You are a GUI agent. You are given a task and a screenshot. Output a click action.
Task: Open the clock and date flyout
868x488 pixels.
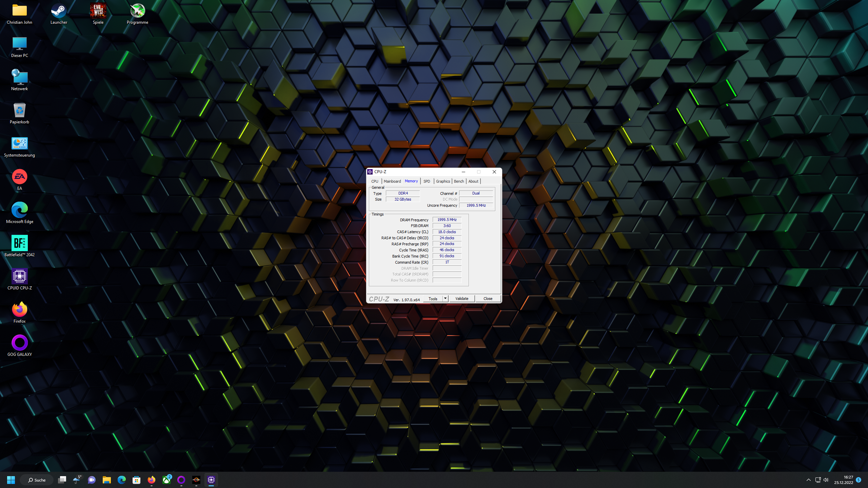click(844, 480)
